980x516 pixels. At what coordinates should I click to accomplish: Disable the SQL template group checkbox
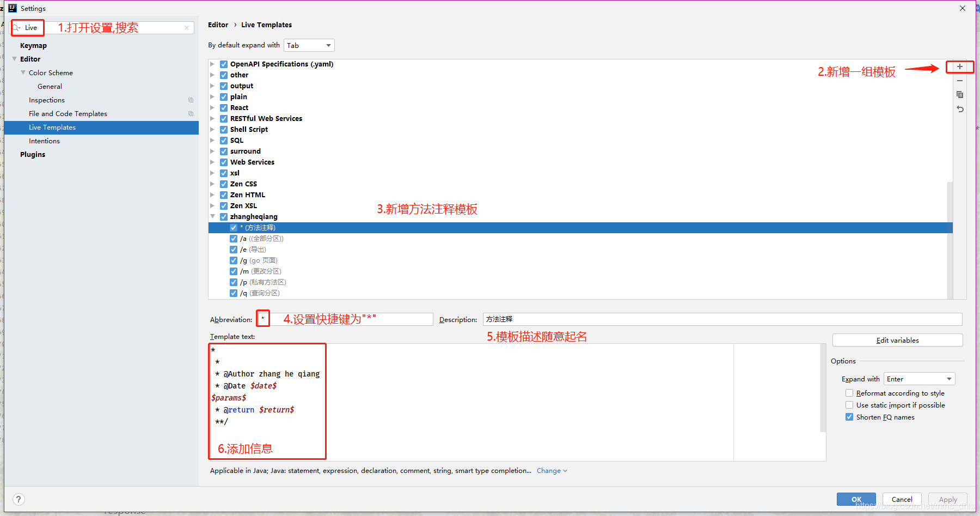pos(224,140)
